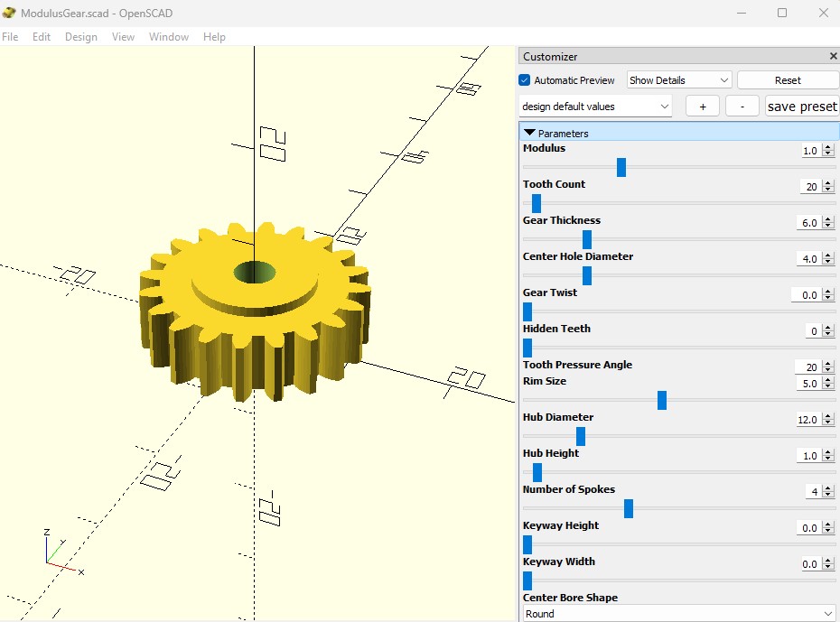Viewport: 840px width, 622px height.
Task: Open the View menu
Action: (123, 37)
